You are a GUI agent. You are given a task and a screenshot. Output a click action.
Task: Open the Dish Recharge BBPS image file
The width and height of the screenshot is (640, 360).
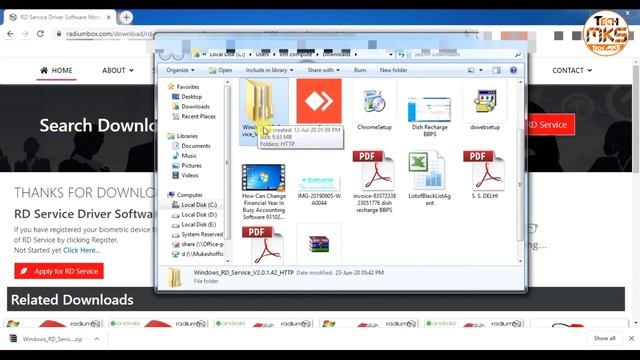[x=429, y=109]
